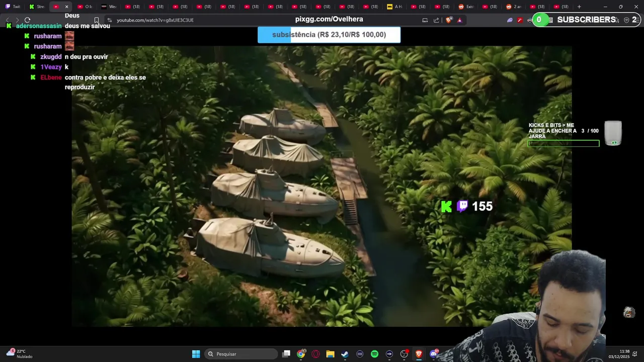Viewport: 644px width, 362px height.
Task: Click chat username zkugdd
Action: [51, 57]
